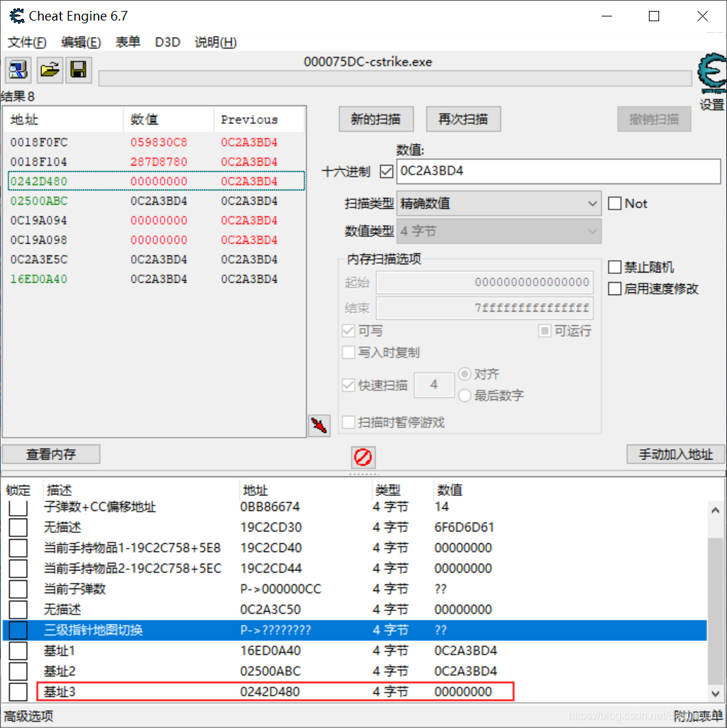The image size is (727, 728).
Task: Lock the 基址1 entry checkbox
Action: [x=18, y=651]
